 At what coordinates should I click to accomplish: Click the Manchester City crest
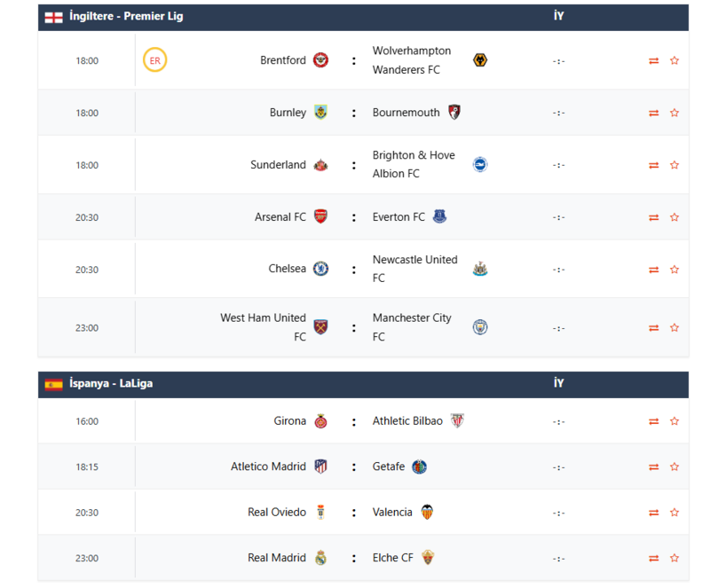pos(480,327)
